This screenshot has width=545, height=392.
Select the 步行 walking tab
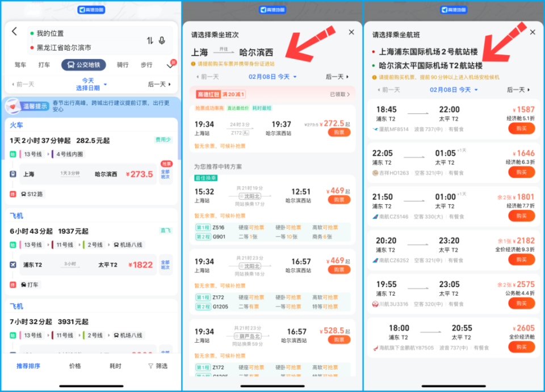(x=146, y=65)
